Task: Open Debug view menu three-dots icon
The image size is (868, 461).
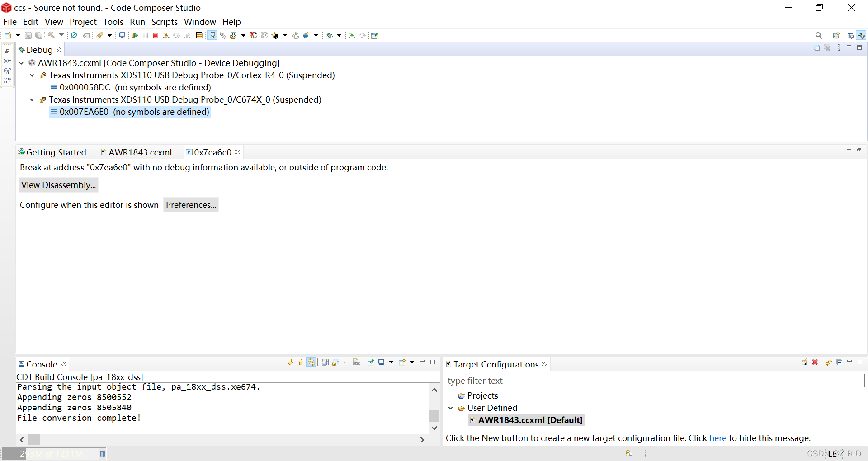Action: point(839,47)
